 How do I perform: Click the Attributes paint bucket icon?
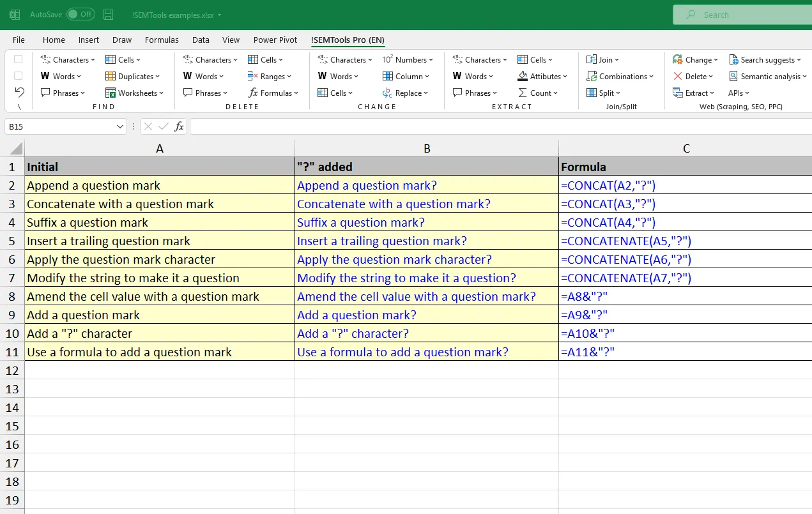click(523, 76)
